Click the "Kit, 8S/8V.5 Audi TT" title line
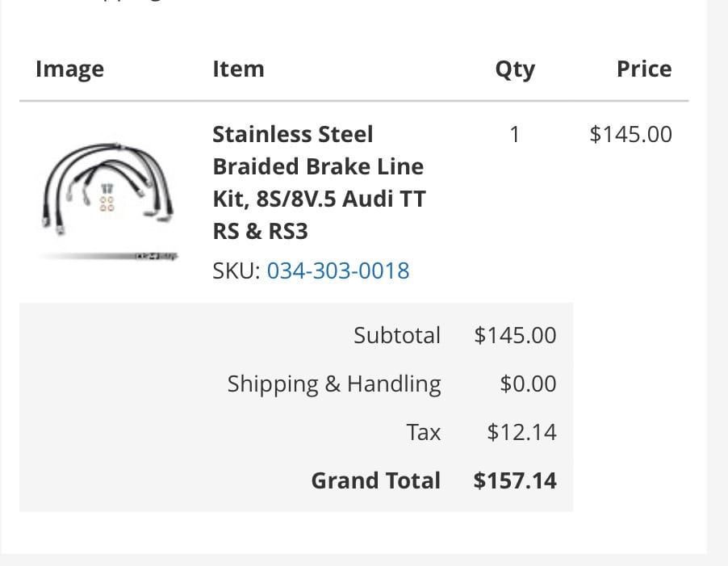This screenshot has height=566, width=728. click(319, 199)
